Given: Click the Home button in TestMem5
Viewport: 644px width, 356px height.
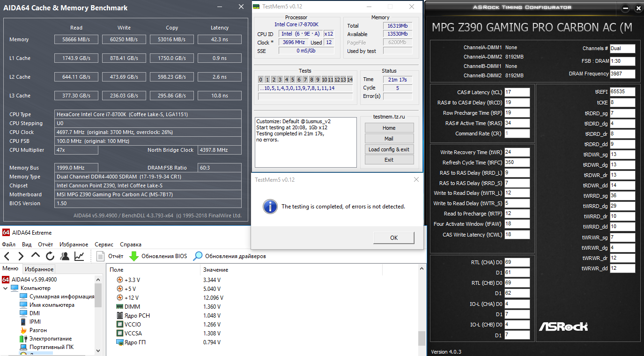Looking at the screenshot, I should point(389,128).
